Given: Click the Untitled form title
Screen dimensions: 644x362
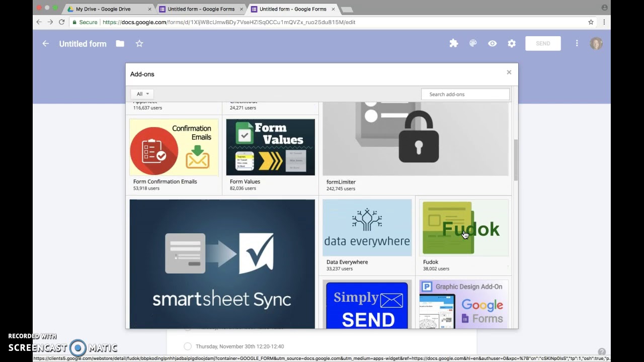Looking at the screenshot, I should click(x=83, y=44).
